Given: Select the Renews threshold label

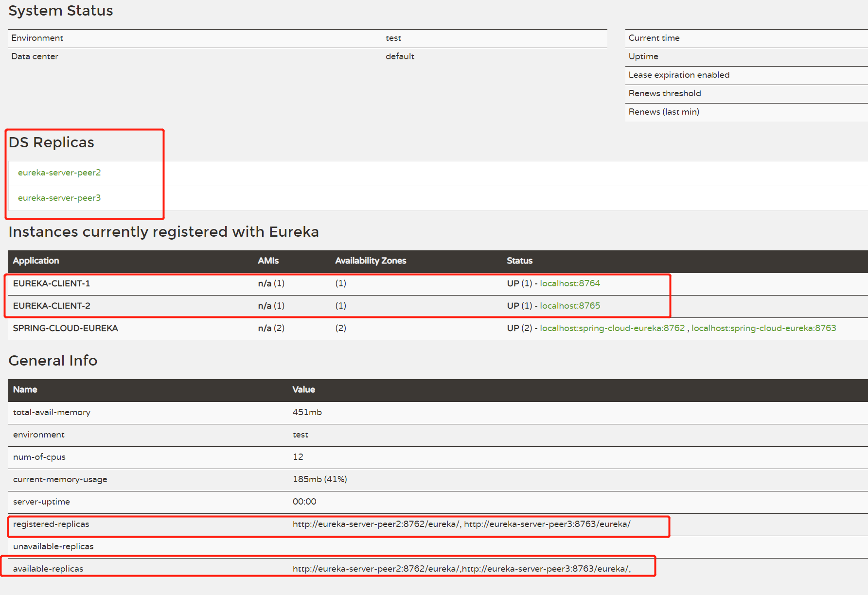Looking at the screenshot, I should point(665,93).
